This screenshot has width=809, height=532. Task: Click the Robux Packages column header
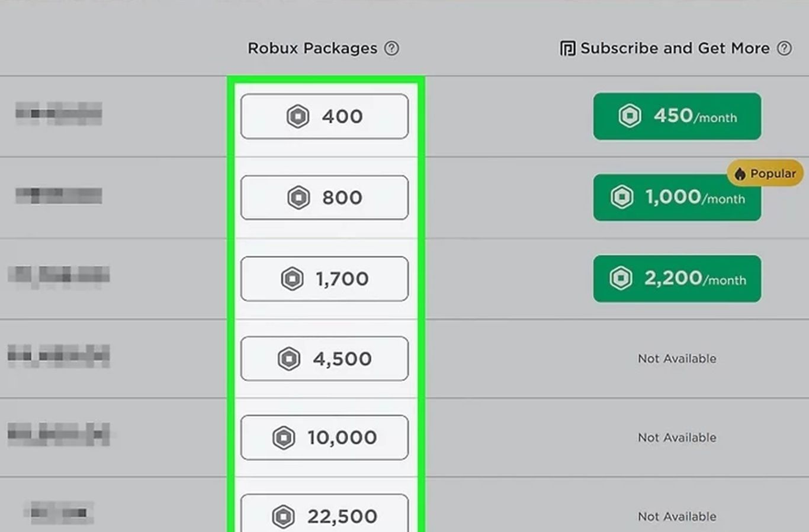tap(312, 49)
